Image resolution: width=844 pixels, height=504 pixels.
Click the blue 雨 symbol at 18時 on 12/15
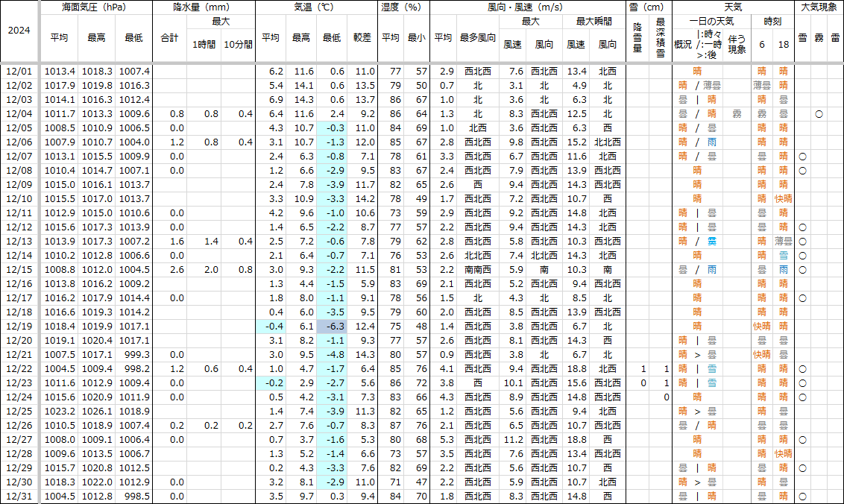point(783,270)
